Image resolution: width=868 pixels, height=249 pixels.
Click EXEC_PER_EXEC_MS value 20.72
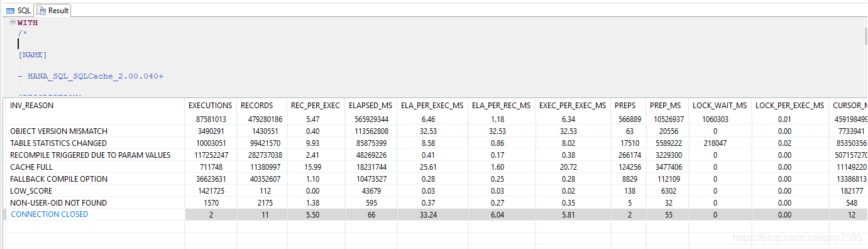(x=573, y=167)
